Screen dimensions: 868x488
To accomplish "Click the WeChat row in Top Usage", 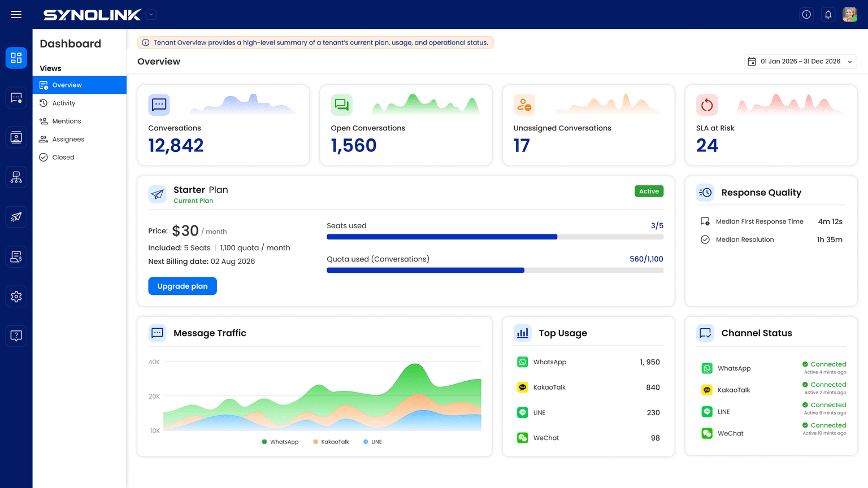I will click(588, 438).
